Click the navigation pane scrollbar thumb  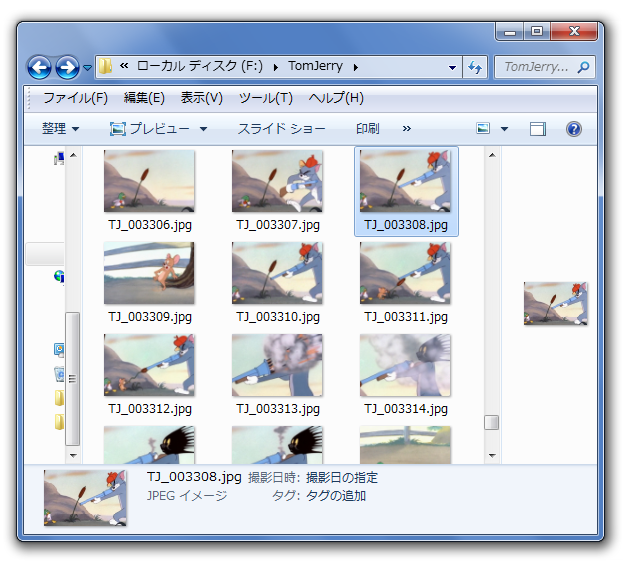[x=73, y=379]
